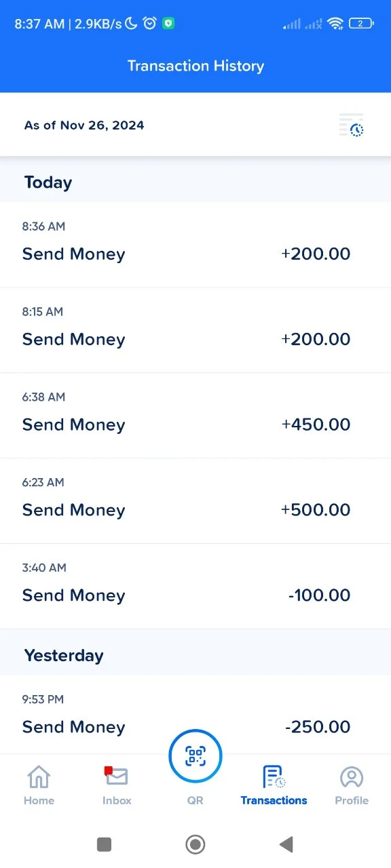Tap the alarm clock status icon
The image size is (391, 868).
click(150, 23)
